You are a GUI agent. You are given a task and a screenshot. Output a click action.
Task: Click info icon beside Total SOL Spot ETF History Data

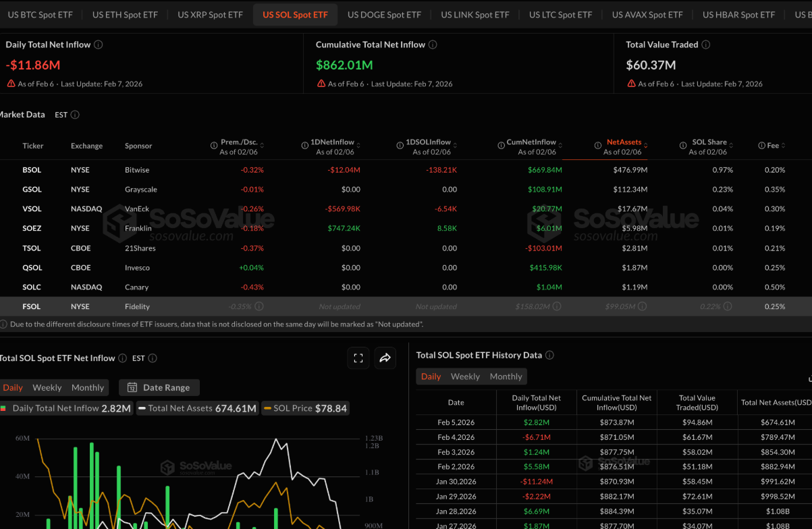click(549, 355)
